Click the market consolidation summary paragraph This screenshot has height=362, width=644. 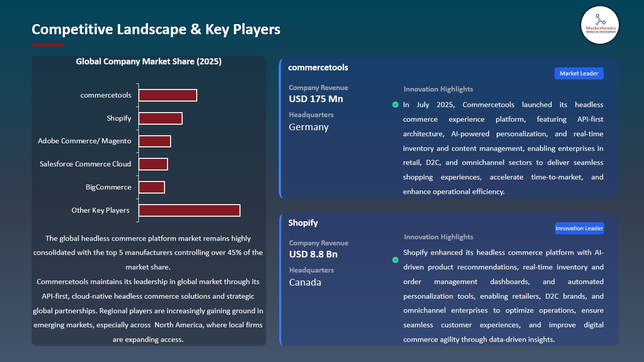(148, 252)
